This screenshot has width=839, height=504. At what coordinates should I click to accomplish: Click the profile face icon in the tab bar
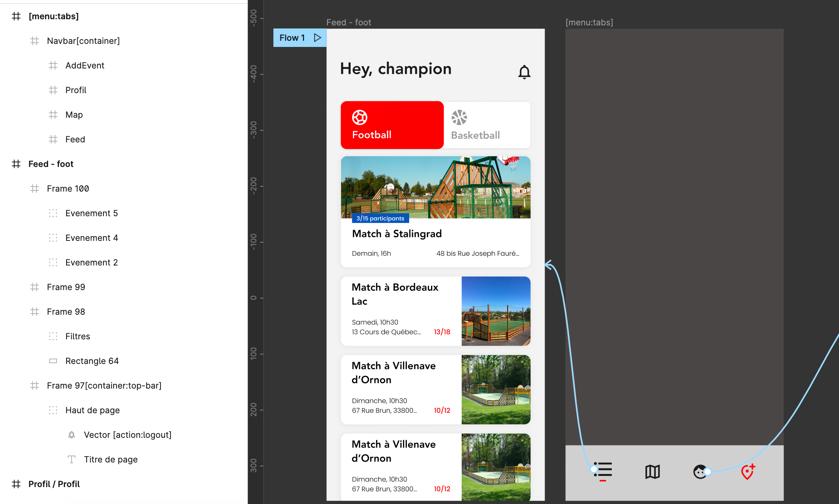700,472
